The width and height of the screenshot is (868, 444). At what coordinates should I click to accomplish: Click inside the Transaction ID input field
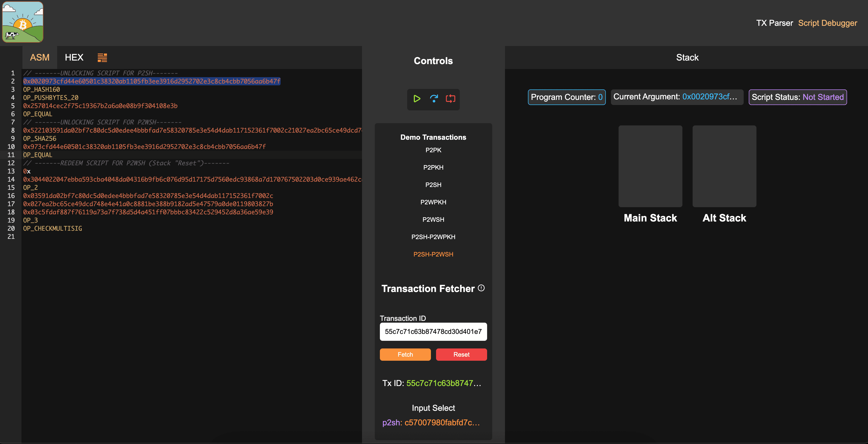pyautogui.click(x=433, y=332)
